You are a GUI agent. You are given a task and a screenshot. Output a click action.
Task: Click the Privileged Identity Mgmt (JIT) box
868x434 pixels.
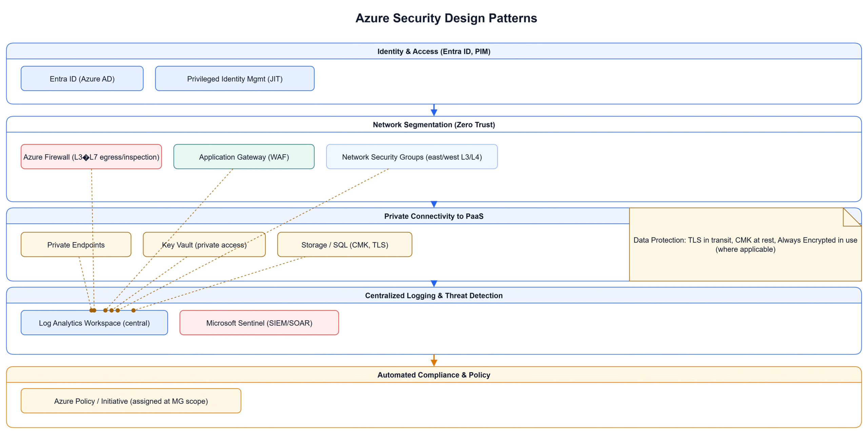[x=234, y=78]
